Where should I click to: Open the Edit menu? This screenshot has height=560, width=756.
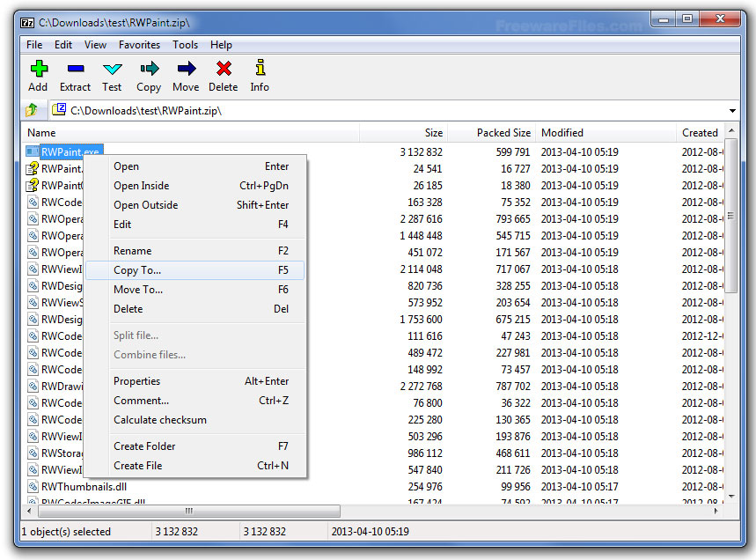63,45
